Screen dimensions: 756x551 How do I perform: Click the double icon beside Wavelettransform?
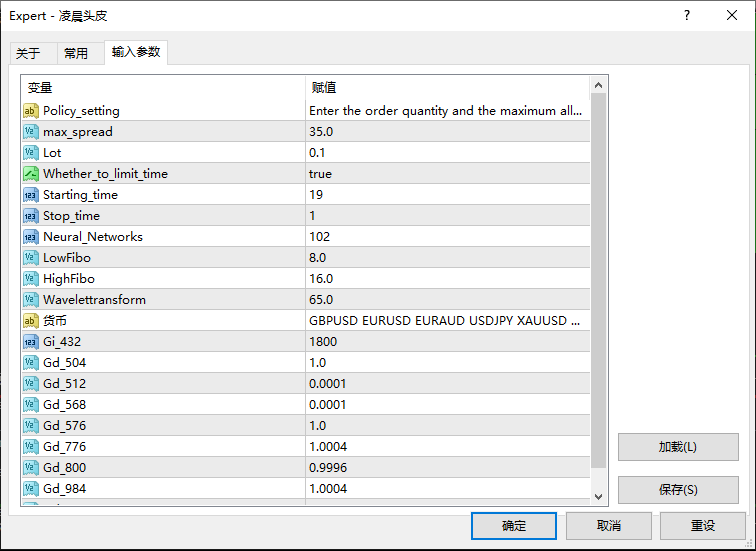coord(31,300)
